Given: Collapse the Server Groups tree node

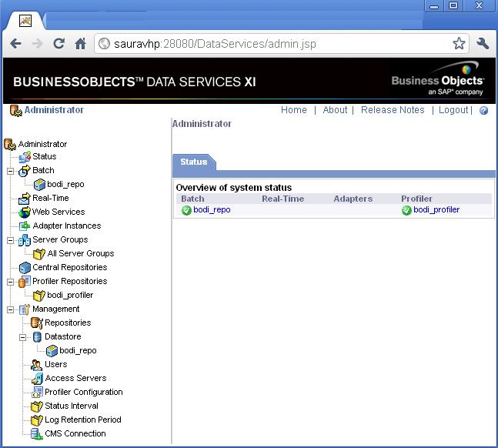Looking at the screenshot, I should (x=11, y=240).
